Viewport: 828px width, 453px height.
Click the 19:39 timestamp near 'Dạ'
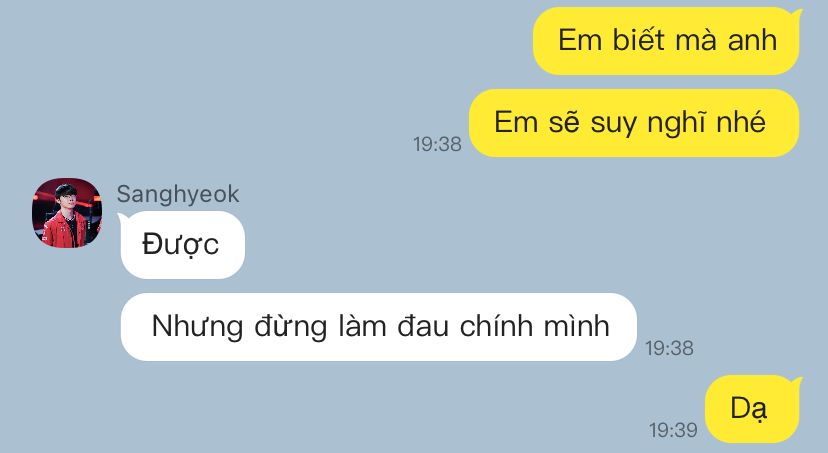coord(673,430)
